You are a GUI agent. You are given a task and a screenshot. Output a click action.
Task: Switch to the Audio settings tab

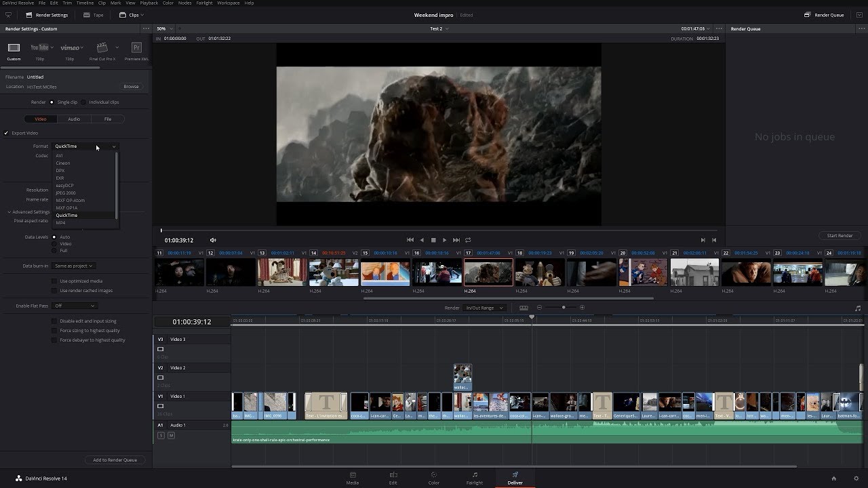pyautogui.click(x=74, y=119)
